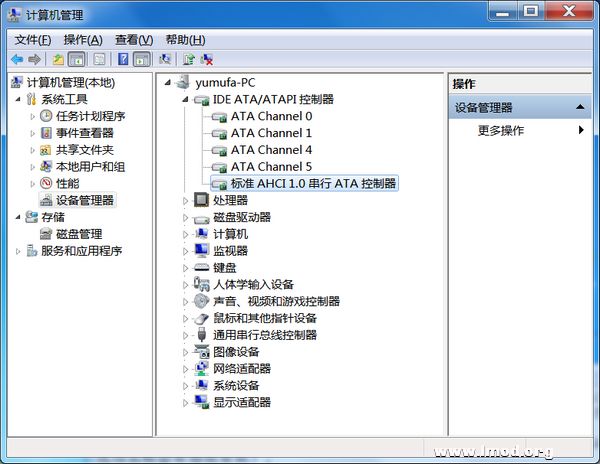The image size is (600, 464).
Task: Select the 本地用户和组 icon
Action: point(46,166)
